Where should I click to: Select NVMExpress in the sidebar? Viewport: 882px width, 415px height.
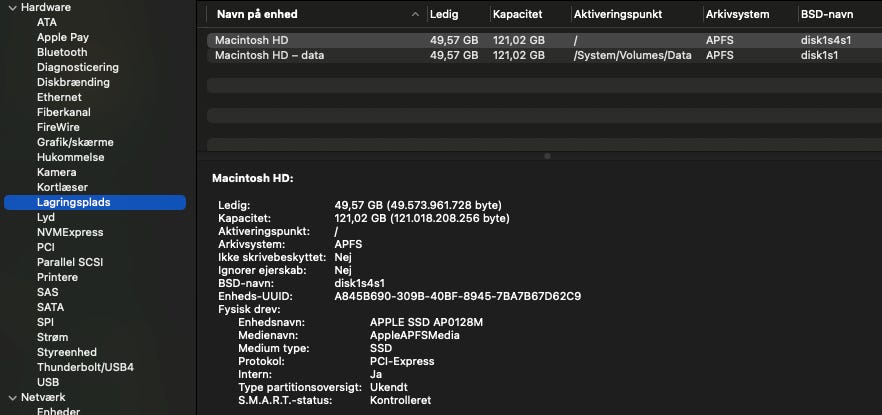pyautogui.click(x=70, y=232)
